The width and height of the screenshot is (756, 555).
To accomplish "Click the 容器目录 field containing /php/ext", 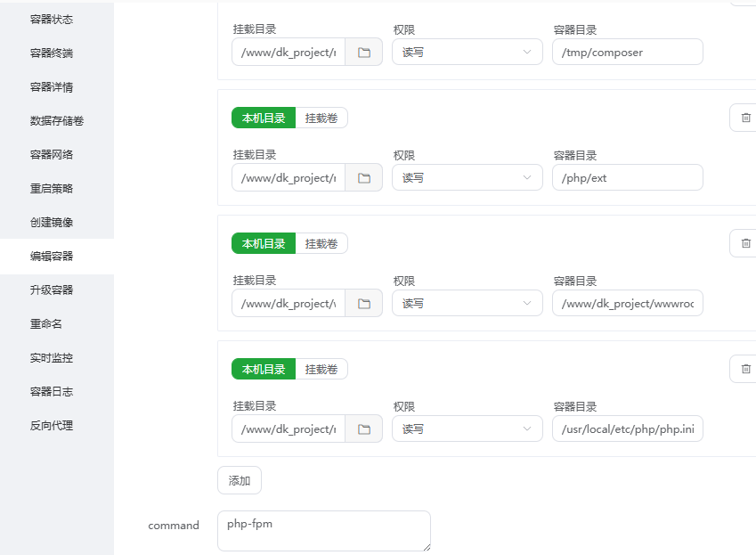I will click(627, 178).
